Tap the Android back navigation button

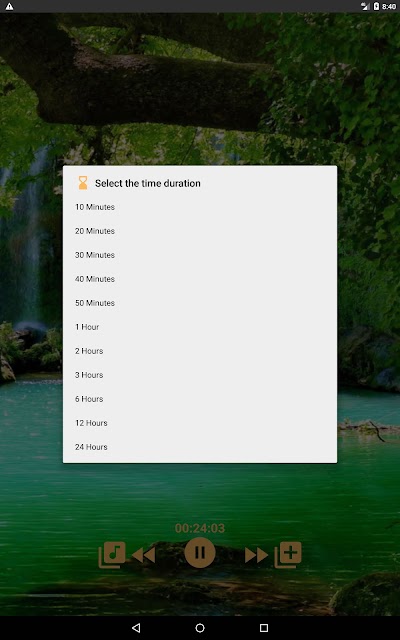pos(136,628)
